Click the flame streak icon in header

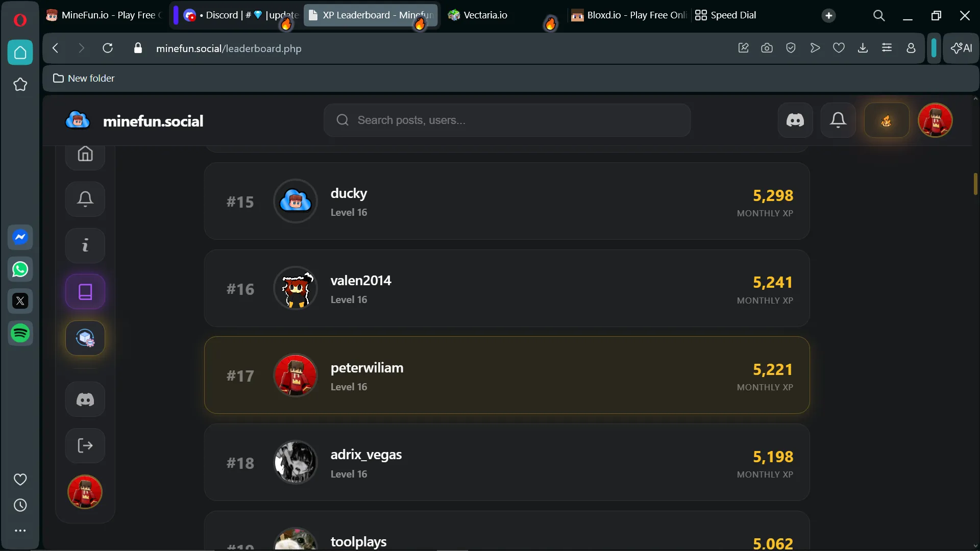887,120
